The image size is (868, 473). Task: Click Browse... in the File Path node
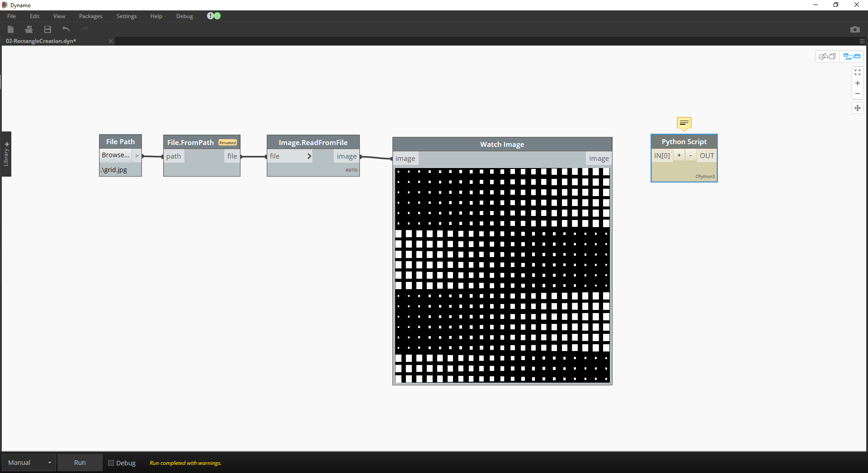(115, 155)
